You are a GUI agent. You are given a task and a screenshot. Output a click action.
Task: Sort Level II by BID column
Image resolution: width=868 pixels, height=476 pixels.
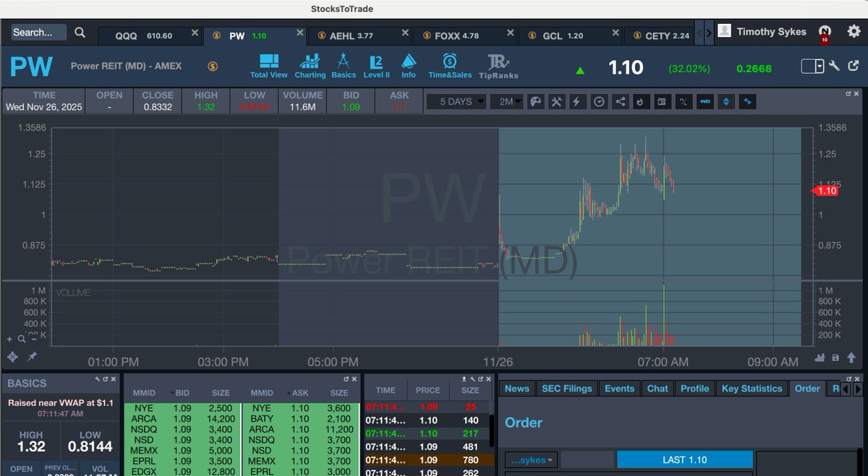[182, 393]
